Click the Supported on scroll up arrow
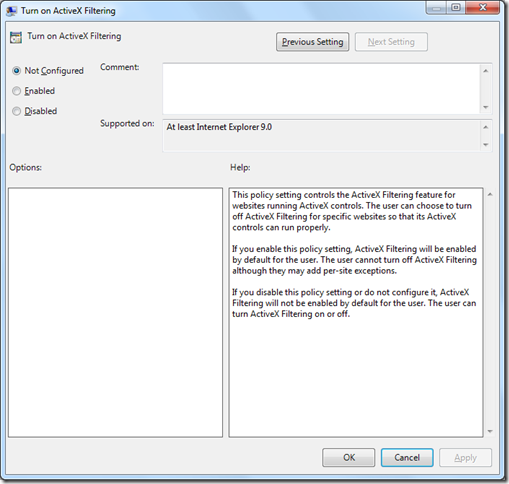 tap(486, 127)
